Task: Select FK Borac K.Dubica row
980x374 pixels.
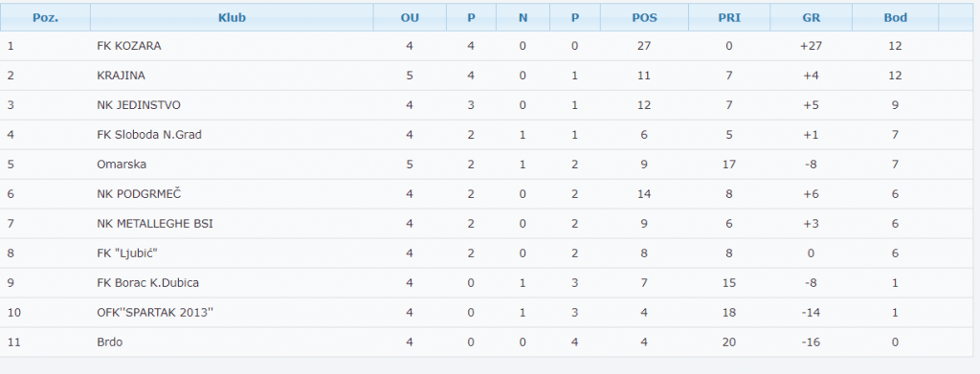Action: tap(486, 283)
